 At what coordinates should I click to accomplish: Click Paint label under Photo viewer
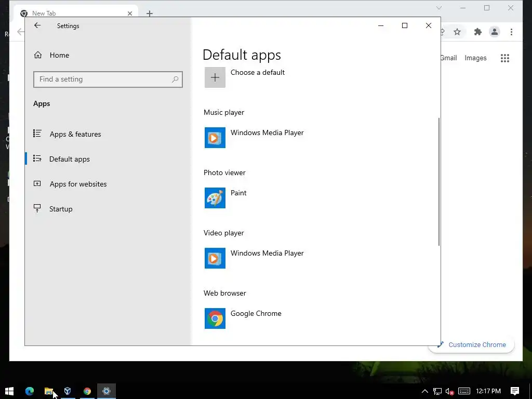(x=238, y=193)
